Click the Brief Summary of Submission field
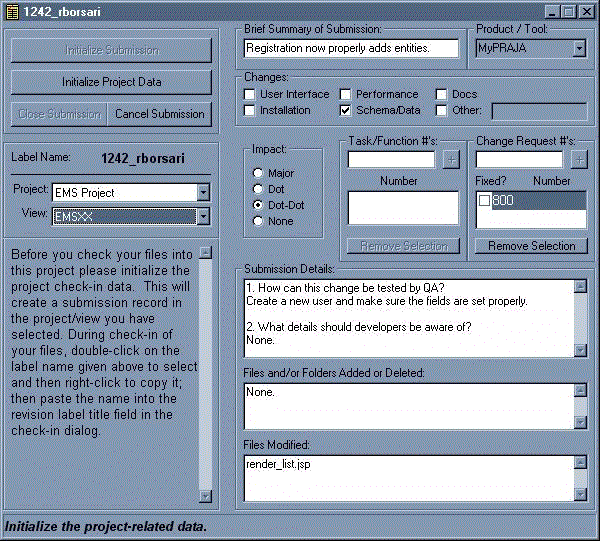 [x=350, y=48]
